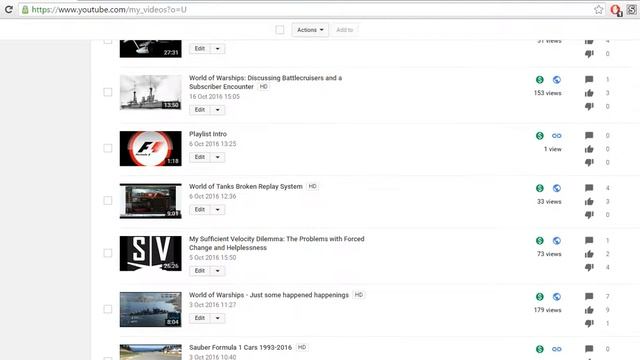
Task: Open the Actions dropdown menu
Action: click(x=310, y=30)
